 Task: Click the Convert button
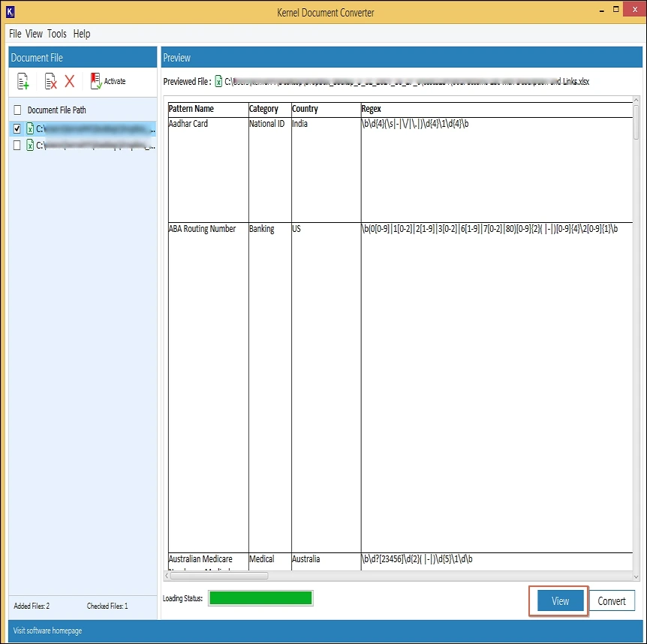[x=612, y=600]
